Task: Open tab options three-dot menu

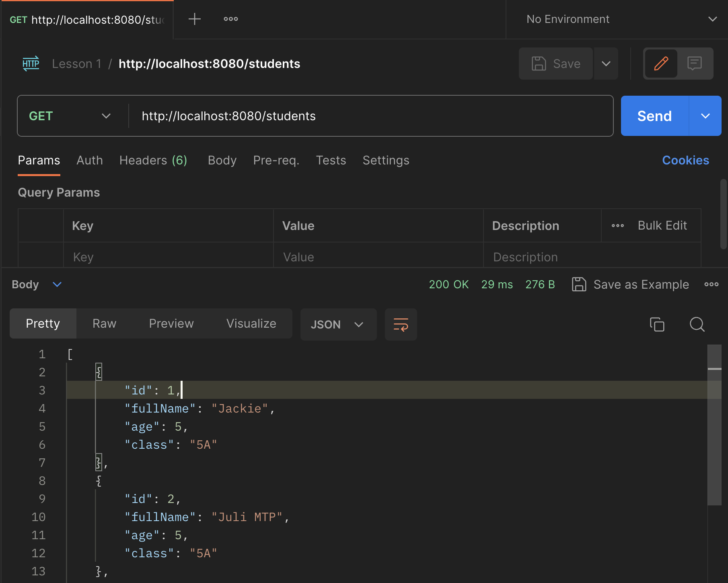Action: click(x=230, y=19)
